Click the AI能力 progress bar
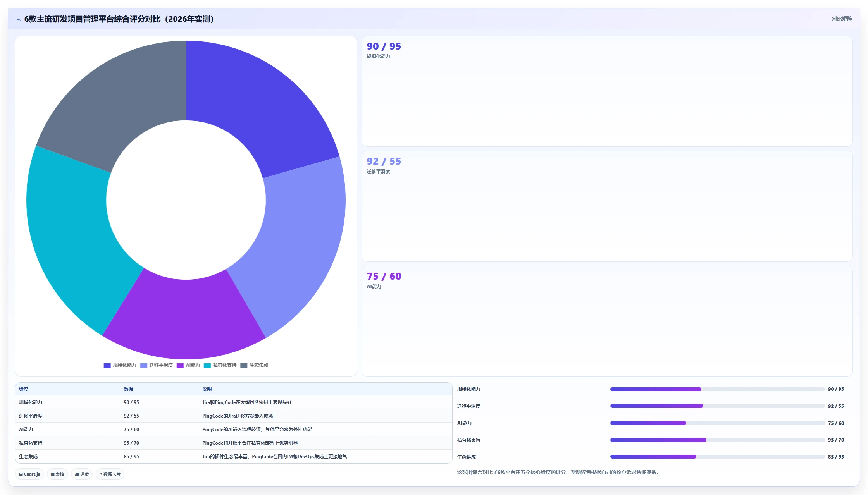868x495 pixels. 717,423
